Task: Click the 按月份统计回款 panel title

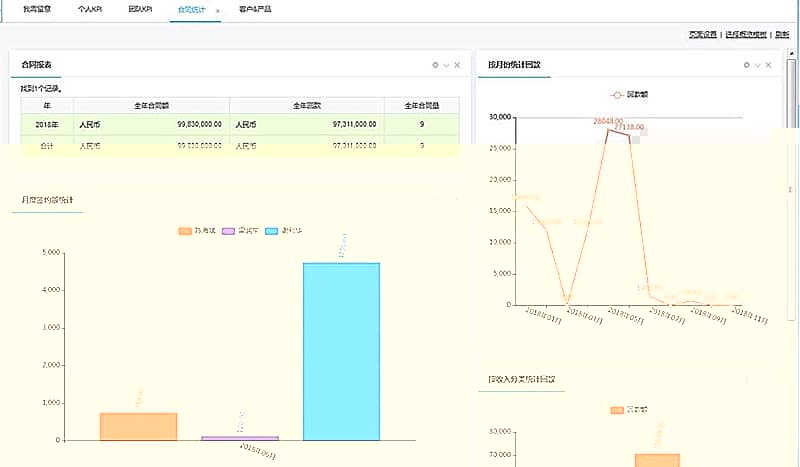Action: (x=514, y=65)
